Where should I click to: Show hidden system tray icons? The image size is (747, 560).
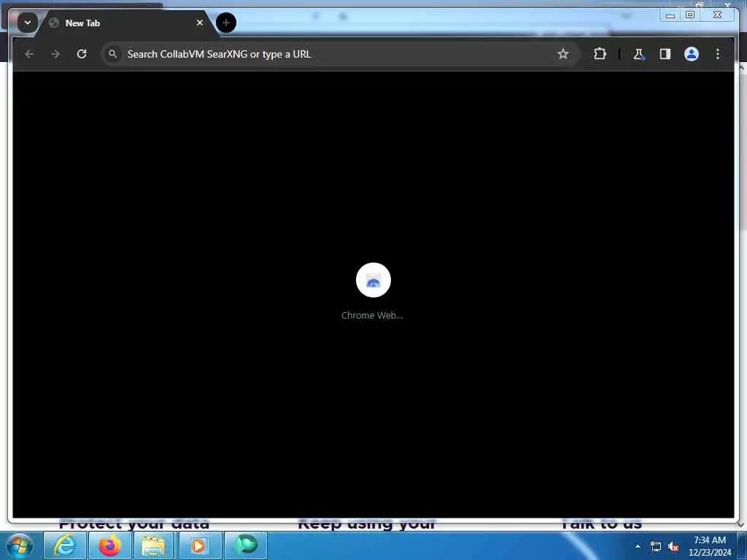point(638,546)
